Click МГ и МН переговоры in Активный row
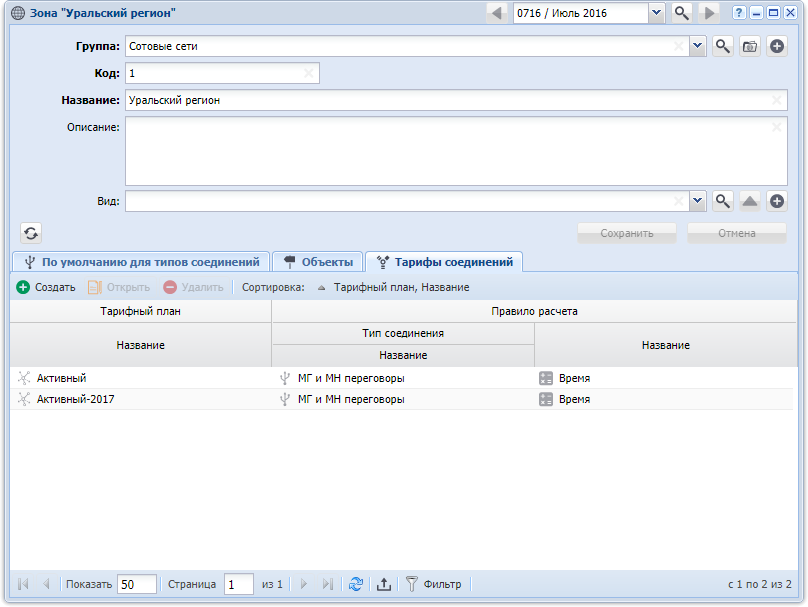 point(351,378)
